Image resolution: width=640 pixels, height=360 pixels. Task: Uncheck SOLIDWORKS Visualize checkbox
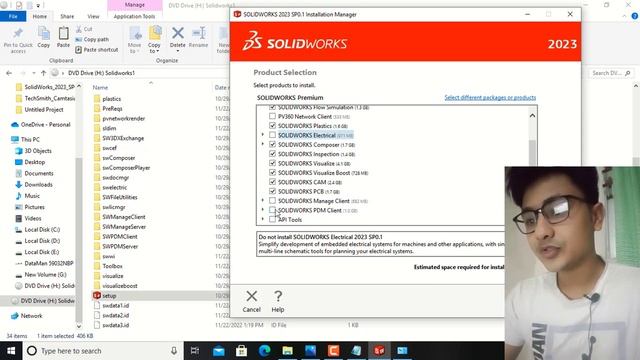pos(272,163)
